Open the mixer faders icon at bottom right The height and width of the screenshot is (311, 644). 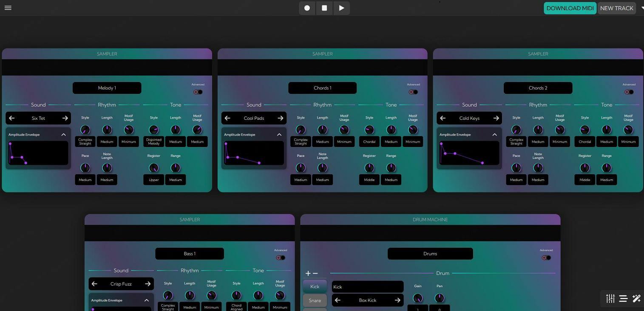point(610,298)
